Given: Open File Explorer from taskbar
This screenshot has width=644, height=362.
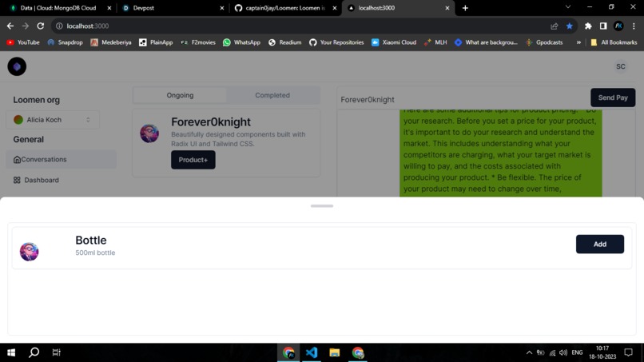Looking at the screenshot, I should pyautogui.click(x=334, y=352).
